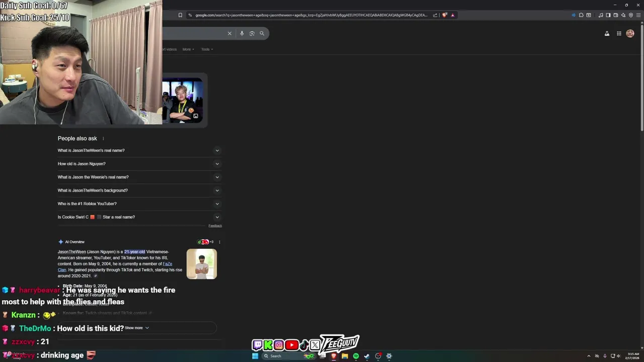The height and width of the screenshot is (362, 644).
Task: Open the AI Overview side image thumbnail
Action: pos(202,264)
